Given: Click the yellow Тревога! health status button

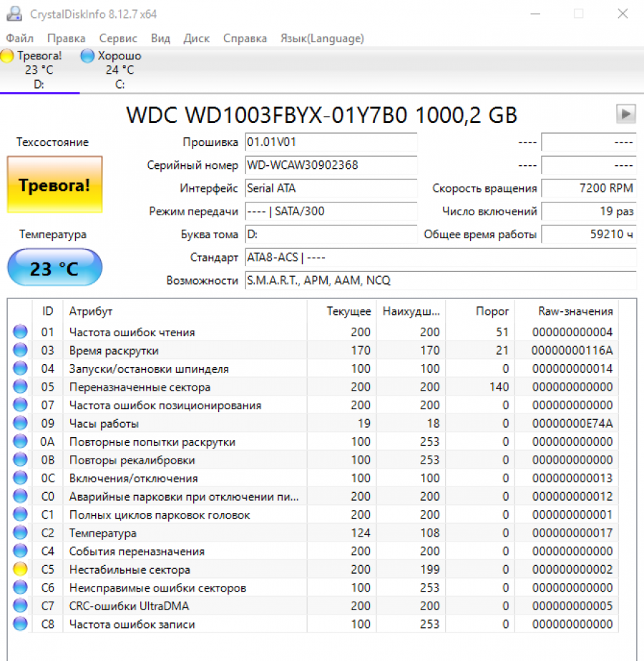Looking at the screenshot, I should [54, 185].
